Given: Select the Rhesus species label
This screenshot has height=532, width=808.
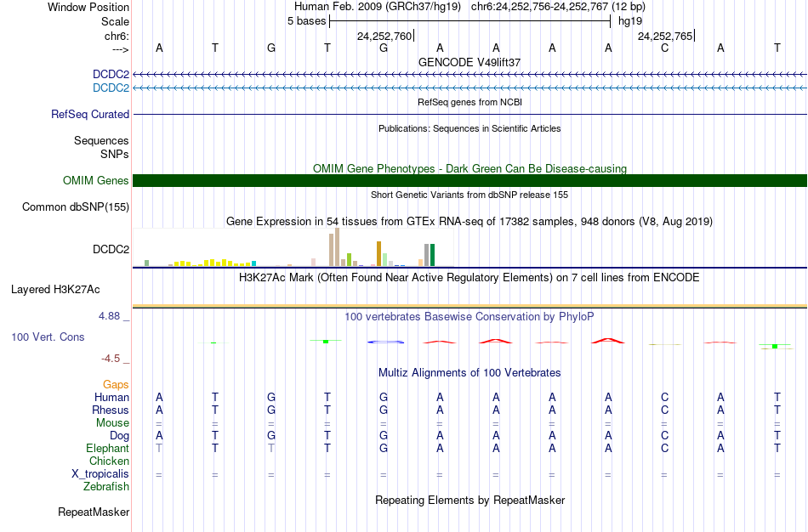Looking at the screenshot, I should (111, 410).
